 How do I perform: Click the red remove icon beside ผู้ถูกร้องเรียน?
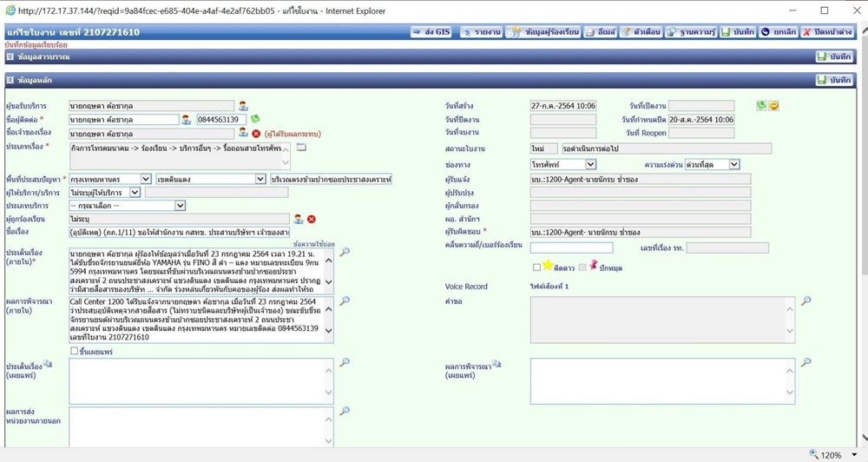coord(312,220)
